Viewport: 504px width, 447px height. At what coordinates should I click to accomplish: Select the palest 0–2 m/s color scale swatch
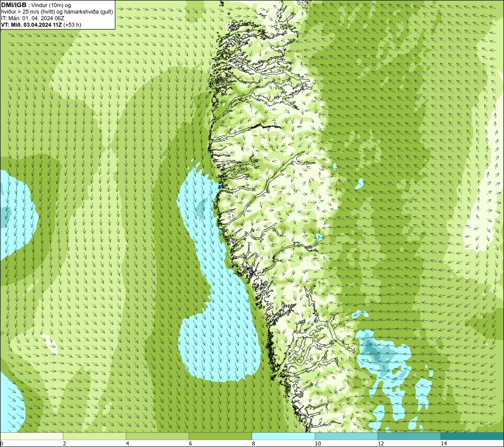[x=31, y=436]
